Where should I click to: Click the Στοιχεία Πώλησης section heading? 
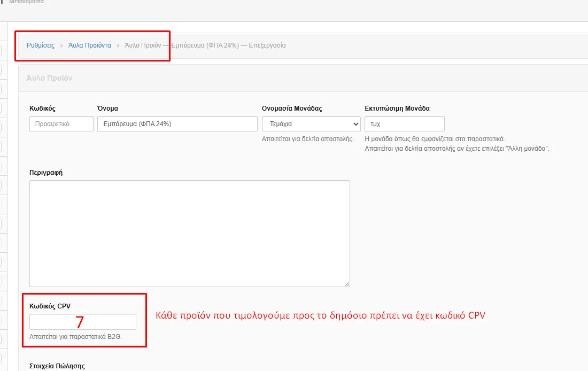click(x=57, y=366)
